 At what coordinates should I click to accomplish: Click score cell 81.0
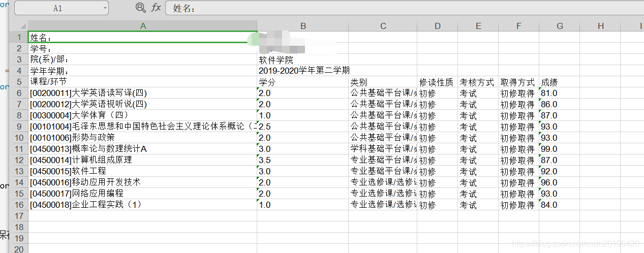click(x=560, y=93)
